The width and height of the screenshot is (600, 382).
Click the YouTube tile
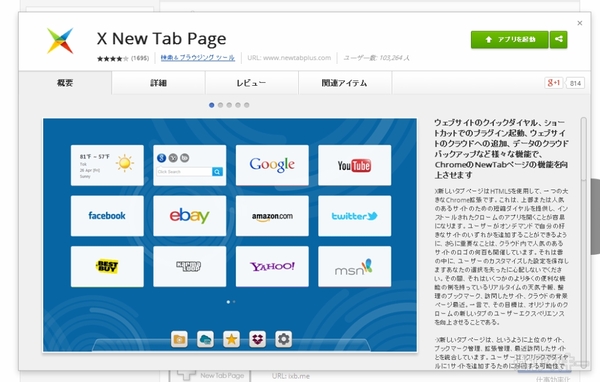(x=355, y=165)
